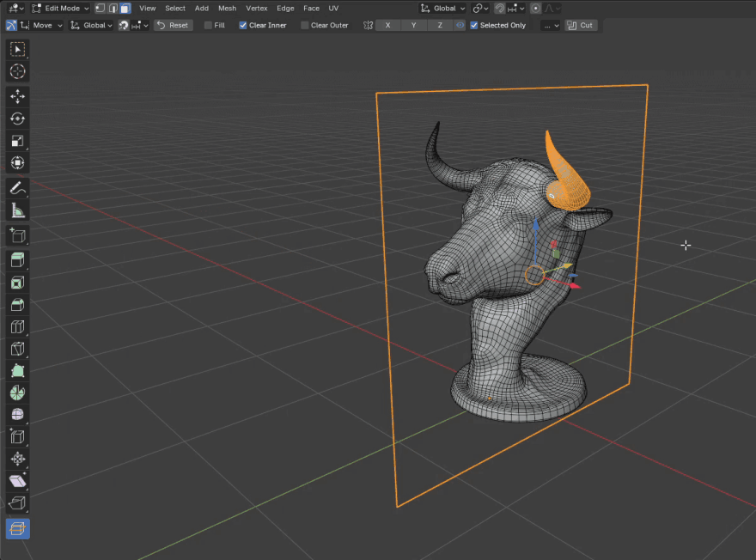Image resolution: width=756 pixels, height=560 pixels.
Task: Open the Edit Mode dropdown
Action: (61, 9)
